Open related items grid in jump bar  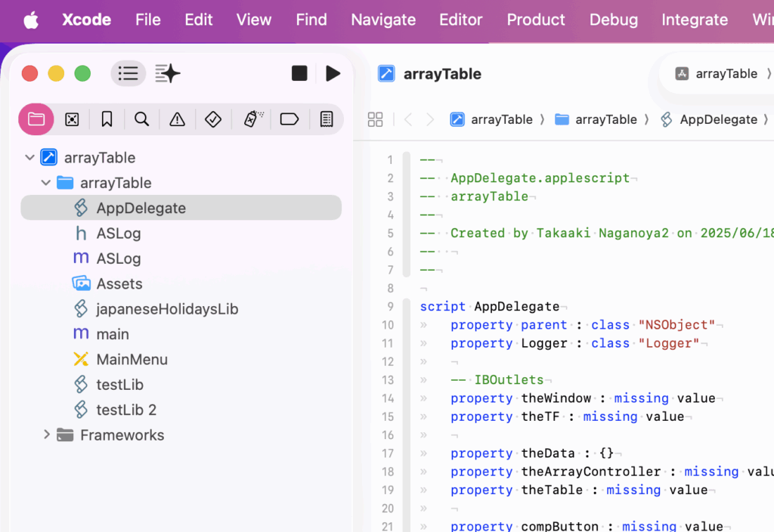[375, 119]
